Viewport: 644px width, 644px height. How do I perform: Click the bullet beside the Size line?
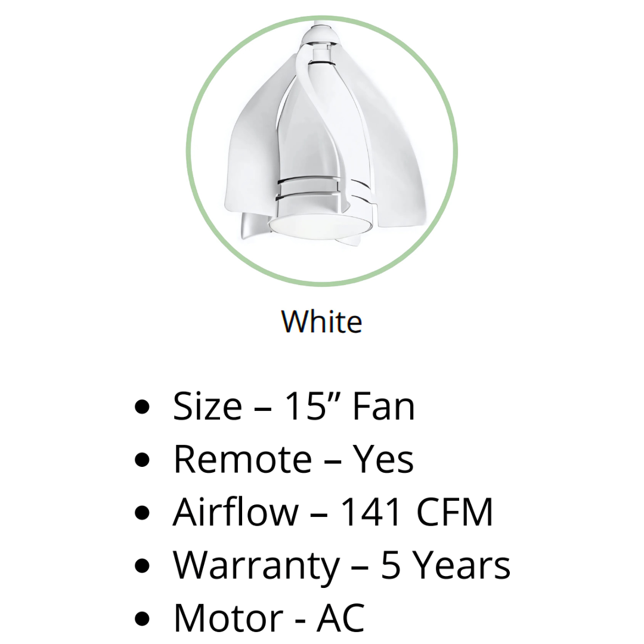pyautogui.click(x=142, y=406)
